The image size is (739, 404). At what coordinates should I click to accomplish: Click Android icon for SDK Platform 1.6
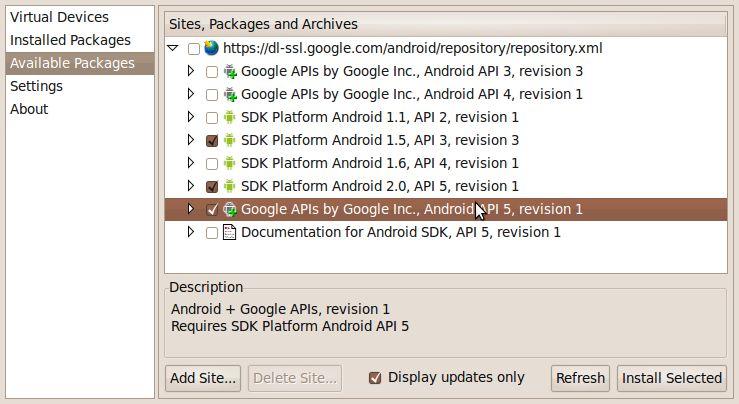pos(230,163)
